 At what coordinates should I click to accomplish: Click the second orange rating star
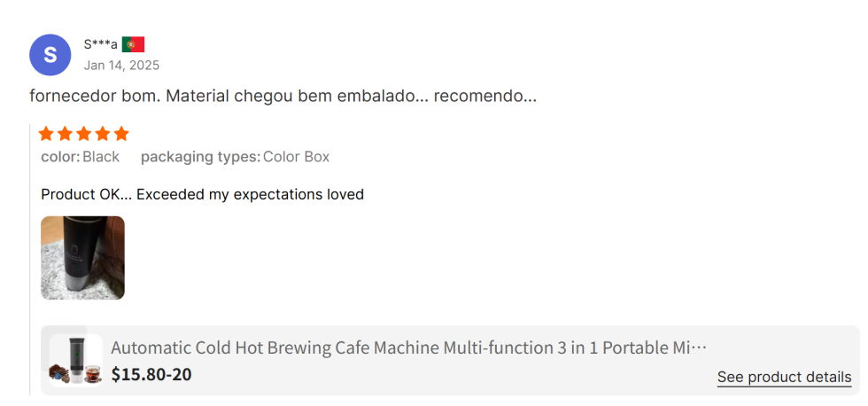point(66,134)
